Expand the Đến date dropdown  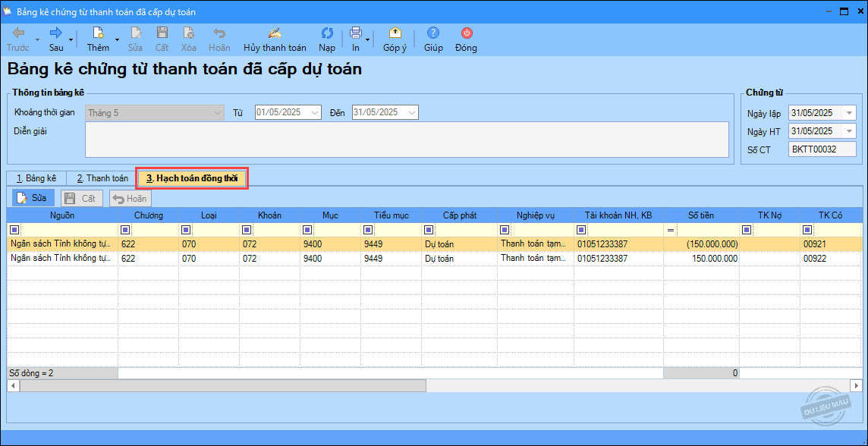pyautogui.click(x=412, y=112)
